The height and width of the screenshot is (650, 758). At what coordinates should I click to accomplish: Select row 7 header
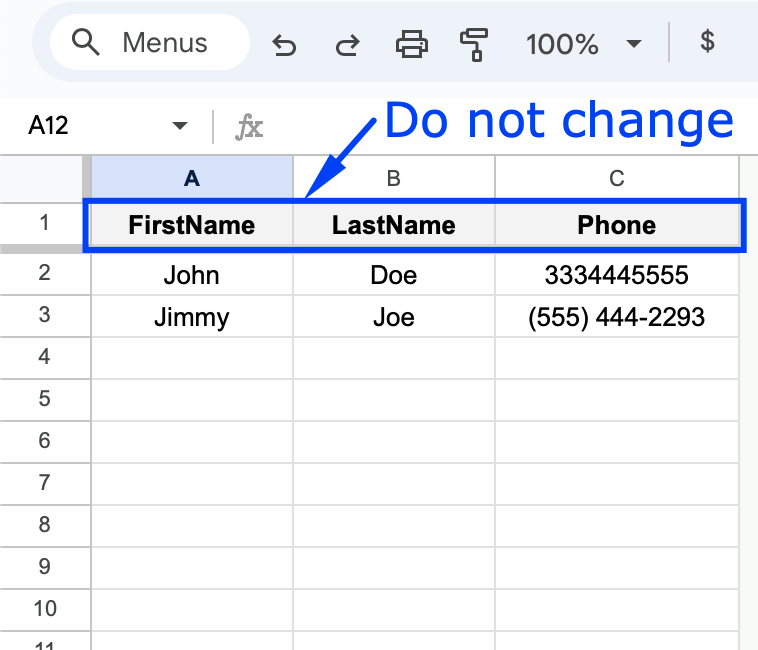[44, 483]
